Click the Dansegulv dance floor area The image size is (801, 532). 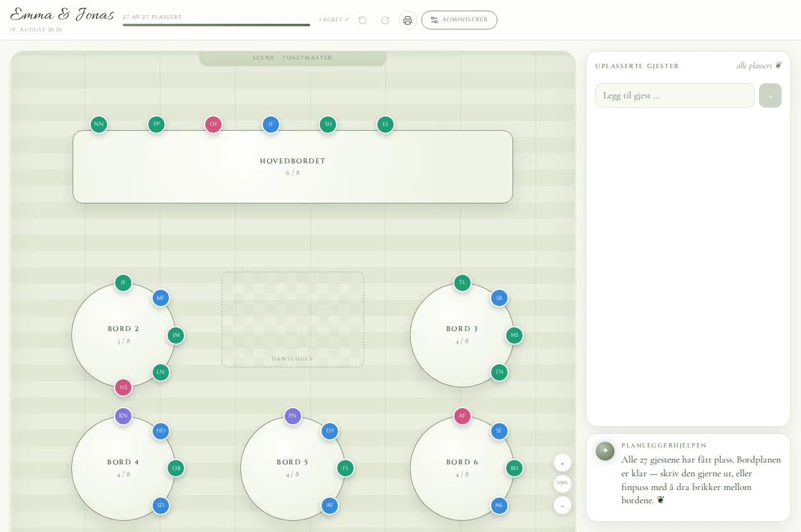293,319
